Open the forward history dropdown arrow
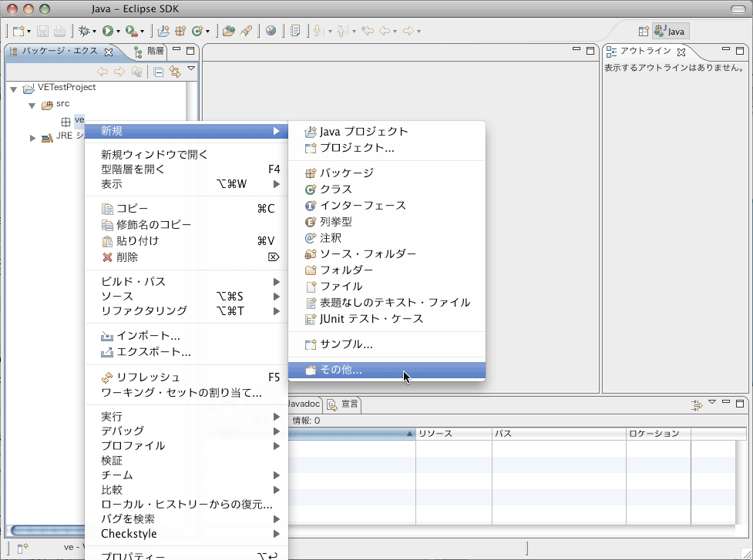Viewport: 753px width, 560px height. [419, 32]
